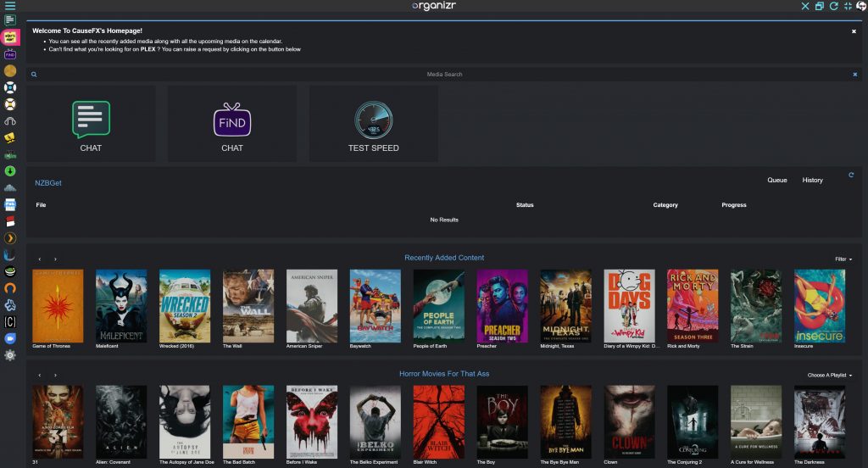Screen dimensions: 868x468
Task: Open the green download arrow sidebar tab
Action: (x=10, y=171)
